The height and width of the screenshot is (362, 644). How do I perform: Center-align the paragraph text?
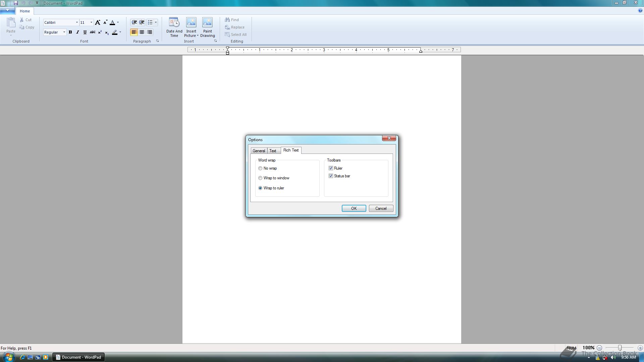point(142,32)
